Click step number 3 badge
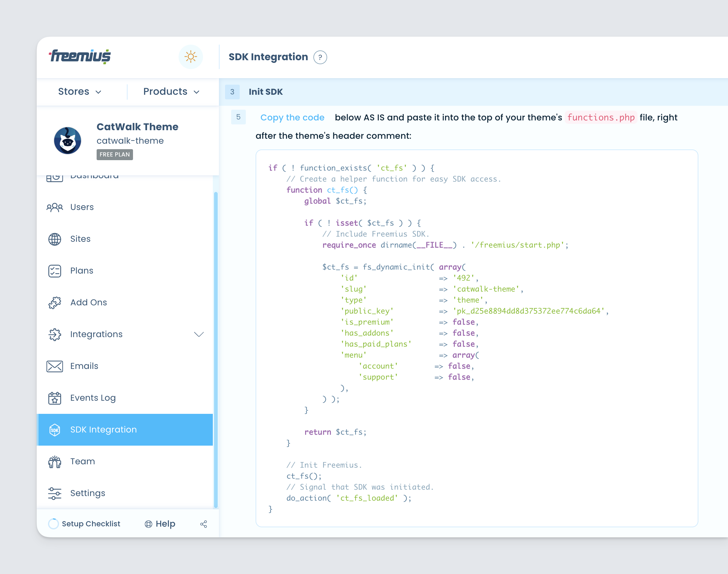 coord(232,92)
